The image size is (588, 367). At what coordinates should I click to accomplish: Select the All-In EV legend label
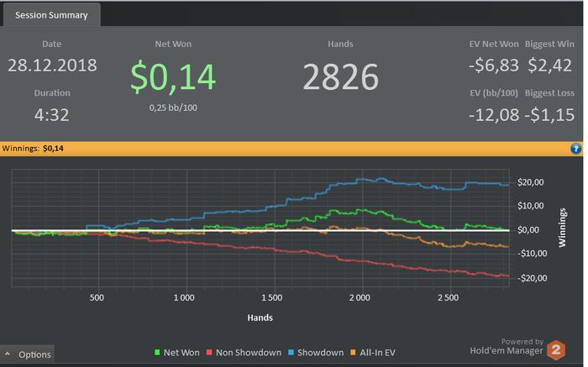[378, 353]
